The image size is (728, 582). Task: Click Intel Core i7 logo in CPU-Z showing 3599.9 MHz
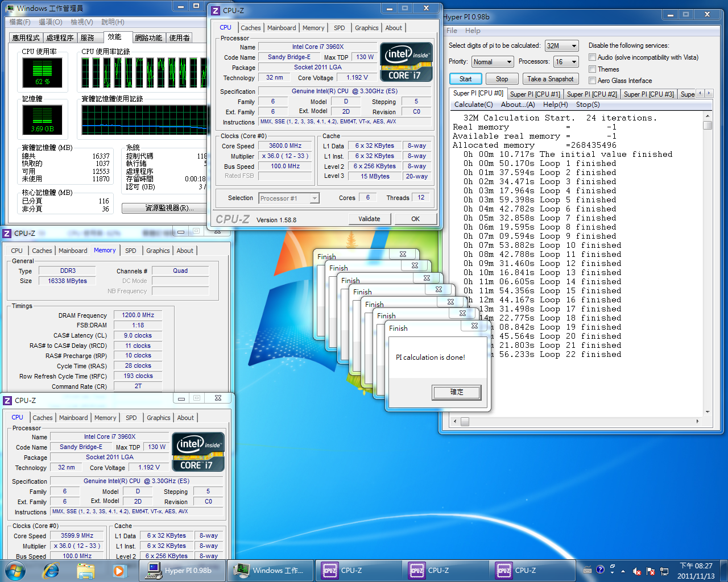(x=198, y=452)
